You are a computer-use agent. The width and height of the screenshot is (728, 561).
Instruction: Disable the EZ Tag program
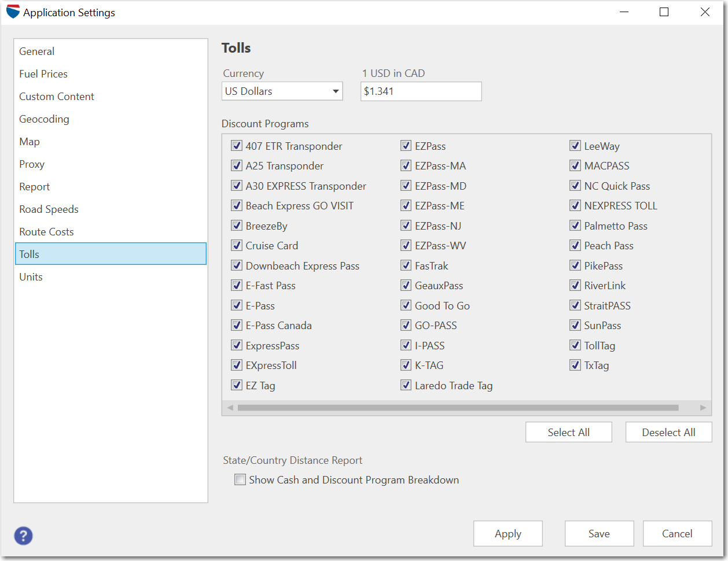pos(237,385)
